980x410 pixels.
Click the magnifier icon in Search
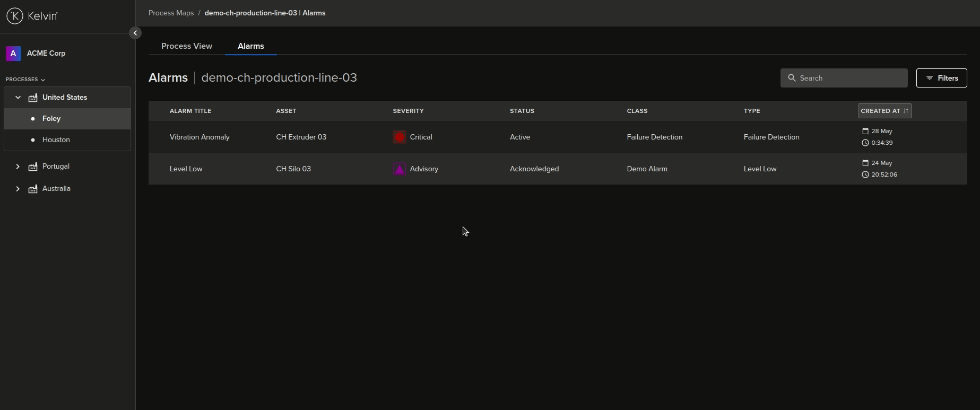(x=792, y=78)
